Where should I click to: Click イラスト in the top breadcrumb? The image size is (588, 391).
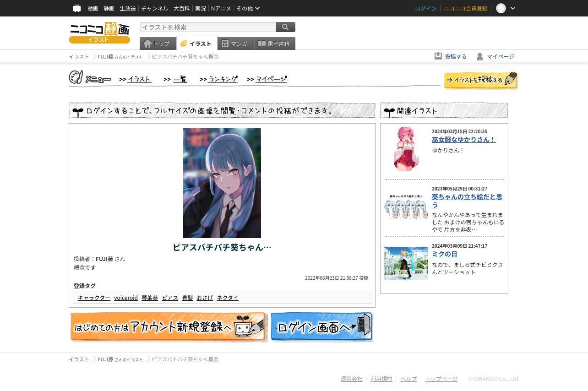tap(79, 56)
